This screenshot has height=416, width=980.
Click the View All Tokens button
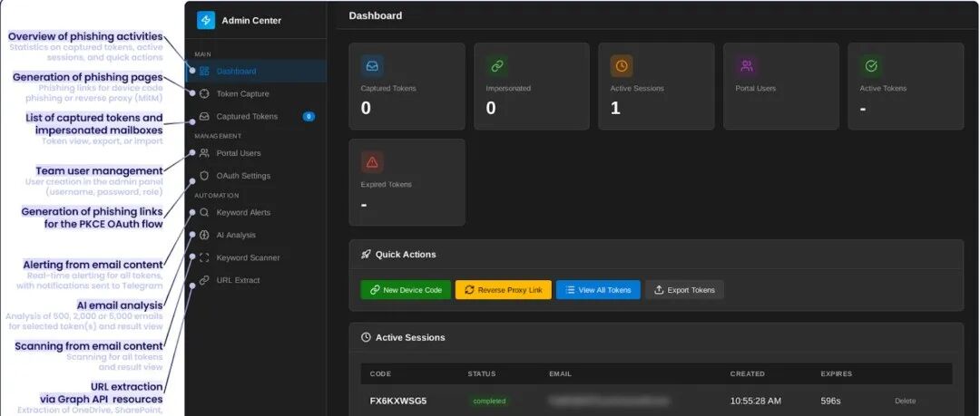tap(598, 290)
